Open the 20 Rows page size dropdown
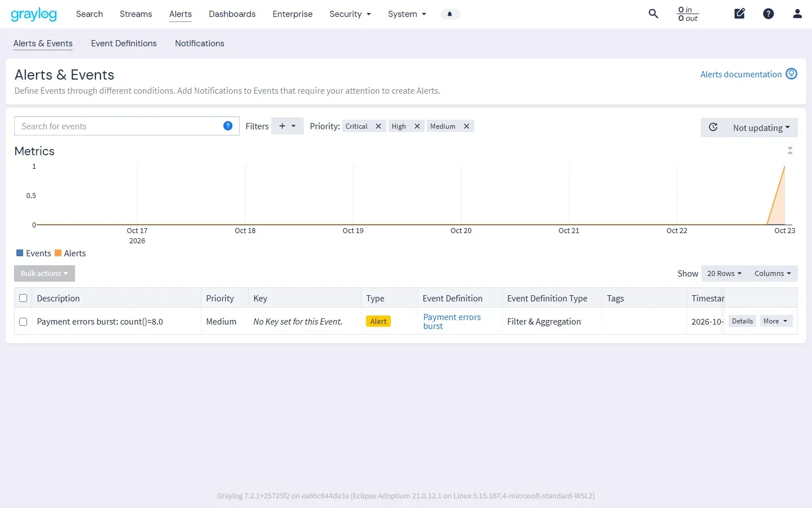This screenshot has width=812, height=508. point(724,274)
